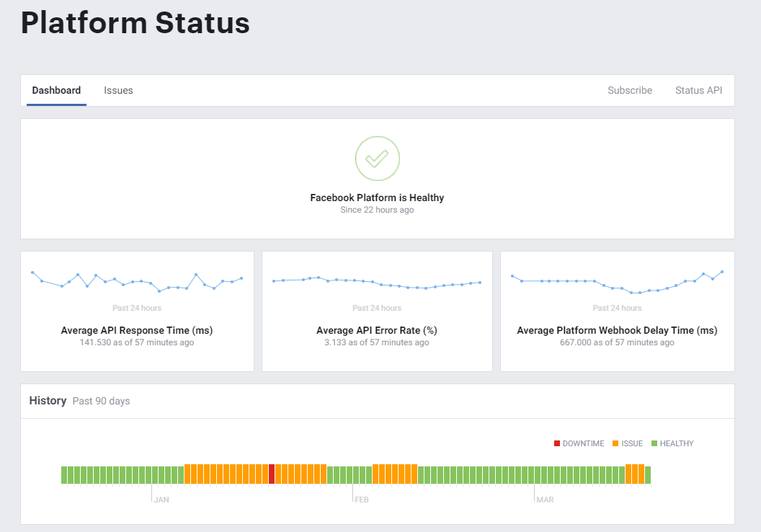This screenshot has height=532, width=761.
Task: Click the leftmost green bar in history
Action: tap(64, 474)
